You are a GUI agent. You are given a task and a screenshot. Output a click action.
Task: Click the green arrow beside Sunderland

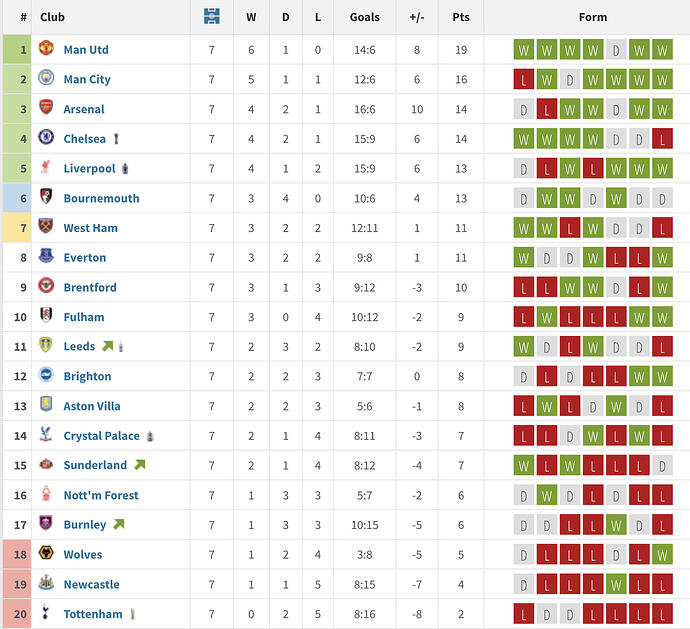coord(139,465)
